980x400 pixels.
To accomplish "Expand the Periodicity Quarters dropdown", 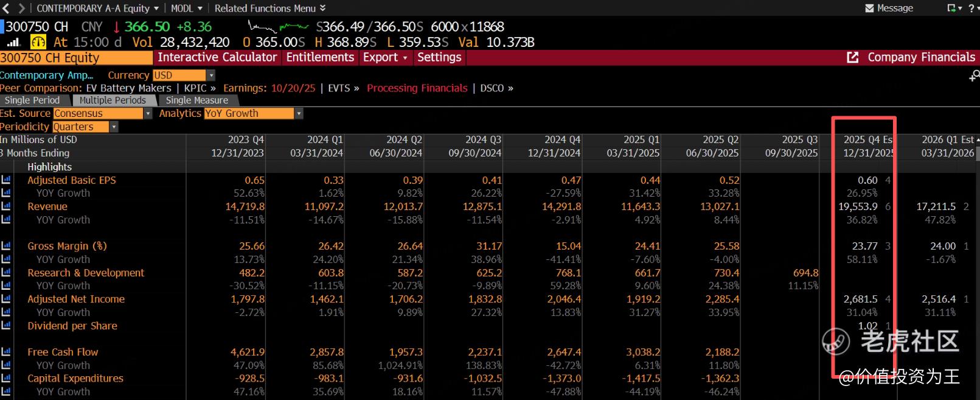I will pos(113,127).
